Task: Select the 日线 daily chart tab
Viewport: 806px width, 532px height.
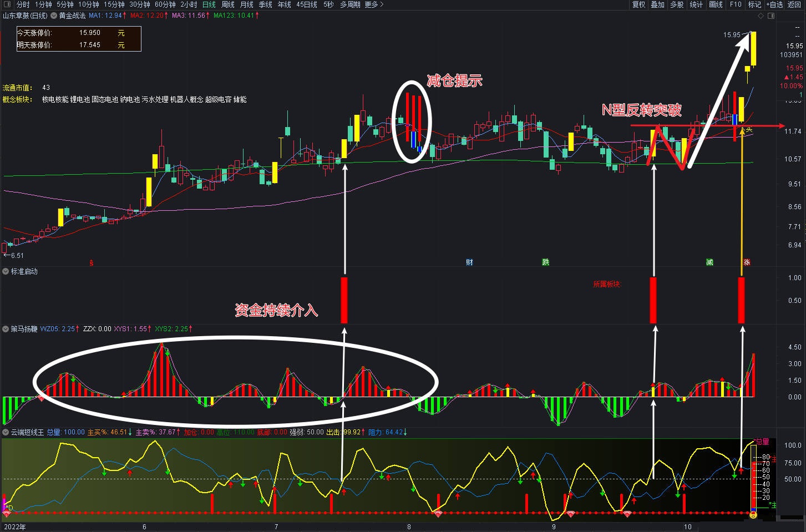Action: pos(209,4)
